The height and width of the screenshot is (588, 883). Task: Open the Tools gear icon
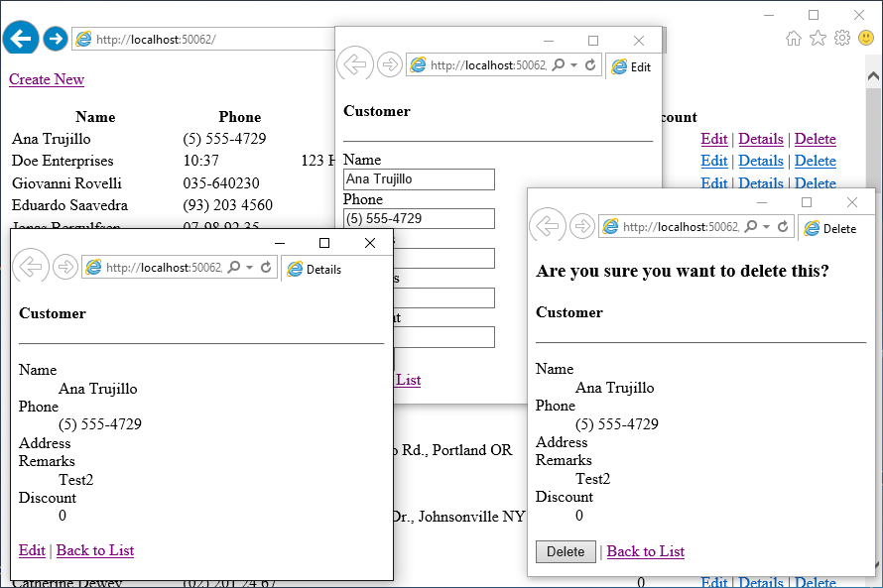point(841,39)
